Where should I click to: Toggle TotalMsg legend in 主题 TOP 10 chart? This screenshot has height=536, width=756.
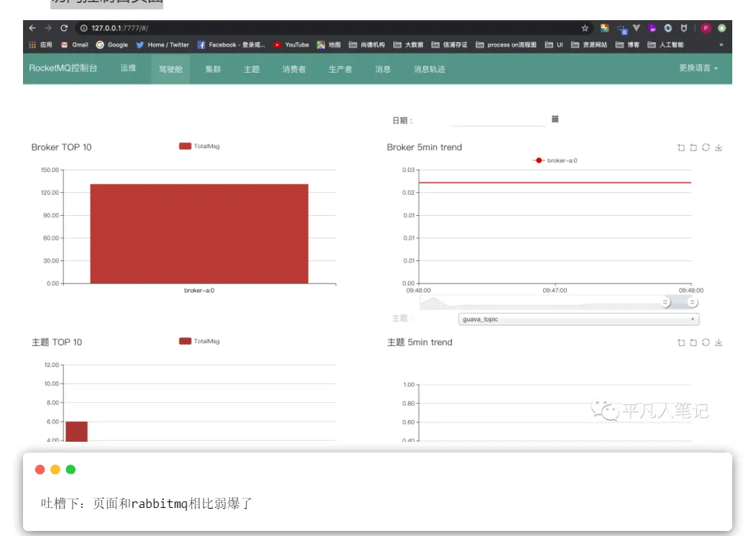tap(199, 341)
